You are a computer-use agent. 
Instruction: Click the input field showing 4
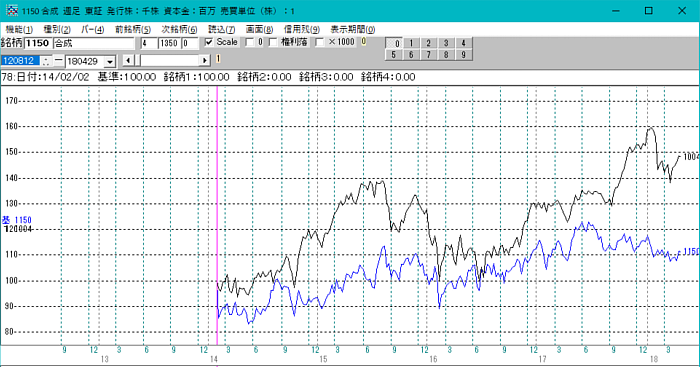tap(149, 43)
